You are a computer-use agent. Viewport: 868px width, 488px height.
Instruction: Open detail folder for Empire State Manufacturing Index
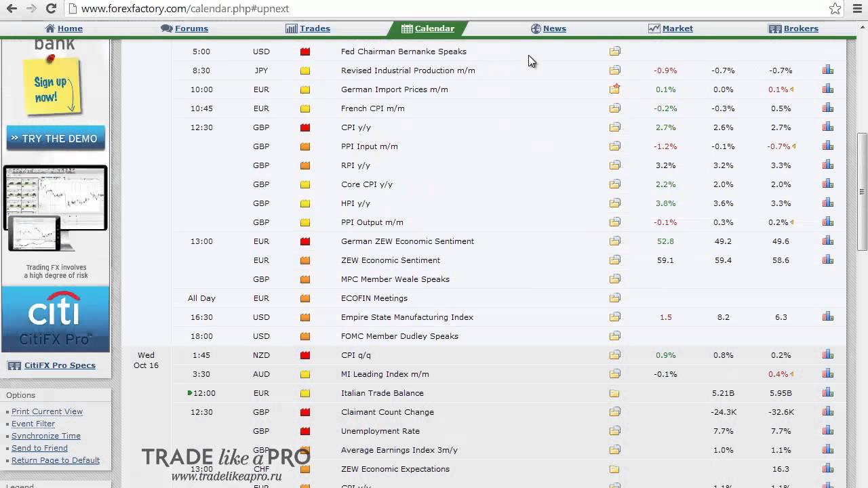tap(615, 317)
